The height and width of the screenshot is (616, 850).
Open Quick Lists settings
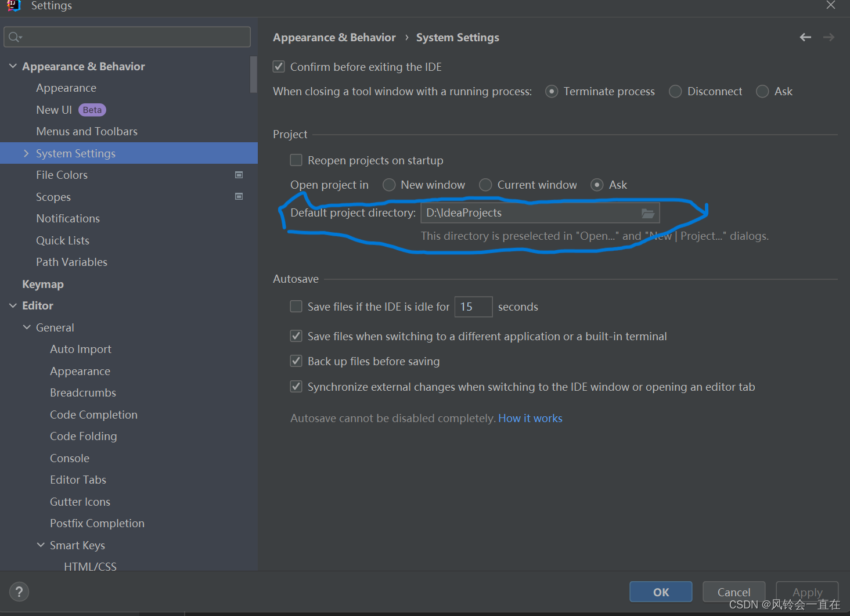tap(63, 240)
